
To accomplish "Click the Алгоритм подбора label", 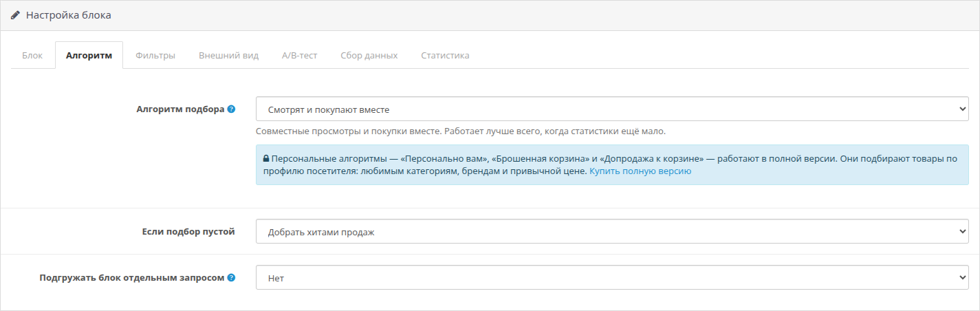I will click(180, 109).
